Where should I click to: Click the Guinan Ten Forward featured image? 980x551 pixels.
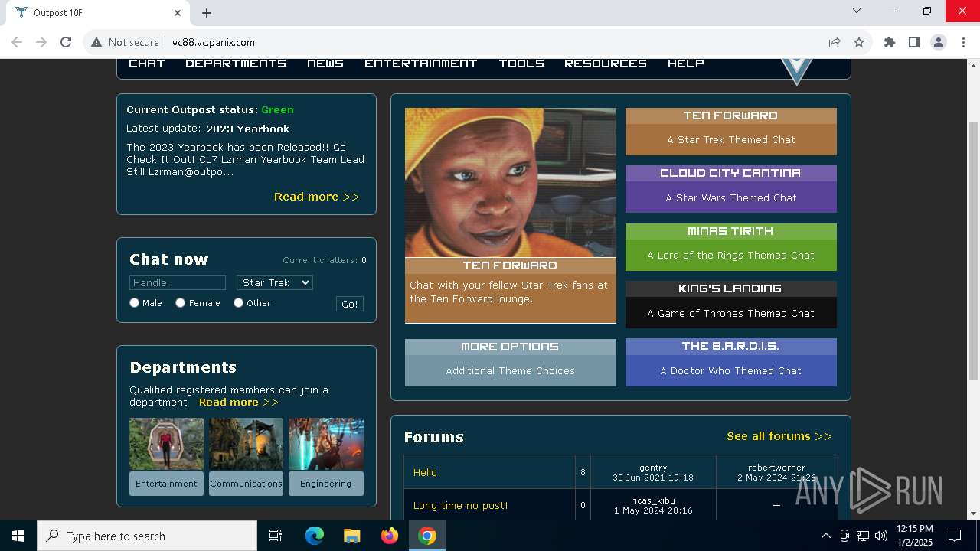(x=511, y=182)
